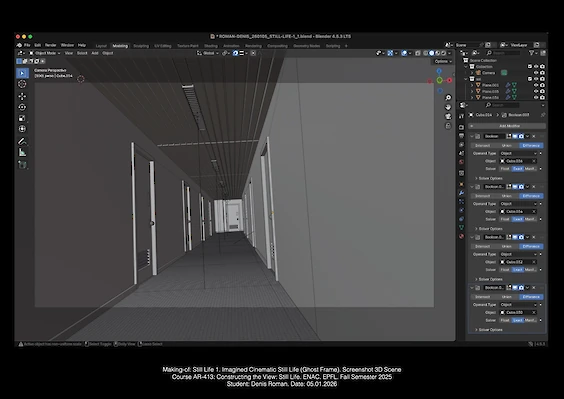Switch to Solid viewport shading
This screenshot has height=399, width=564.
coord(432,53)
